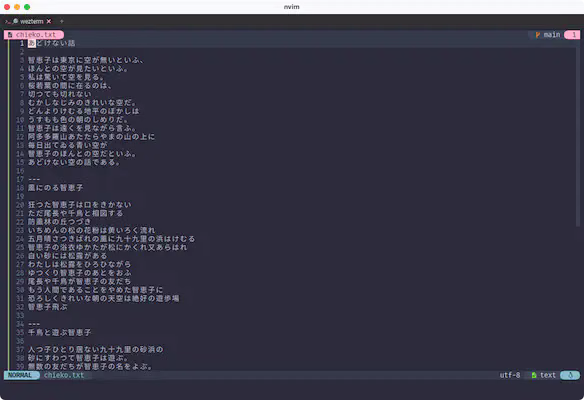Click the text filetype label in statusline
The image size is (584, 400).
(x=548, y=375)
